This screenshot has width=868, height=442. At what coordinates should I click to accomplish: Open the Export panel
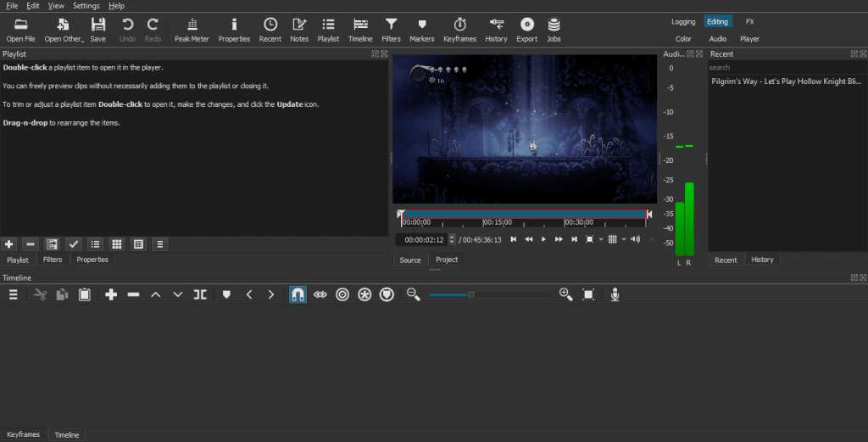[526, 30]
